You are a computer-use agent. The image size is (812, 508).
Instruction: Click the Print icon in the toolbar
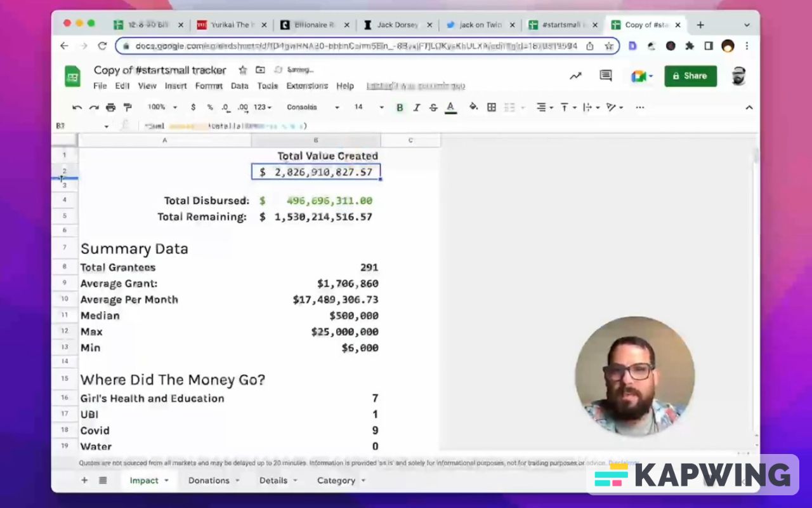111,107
